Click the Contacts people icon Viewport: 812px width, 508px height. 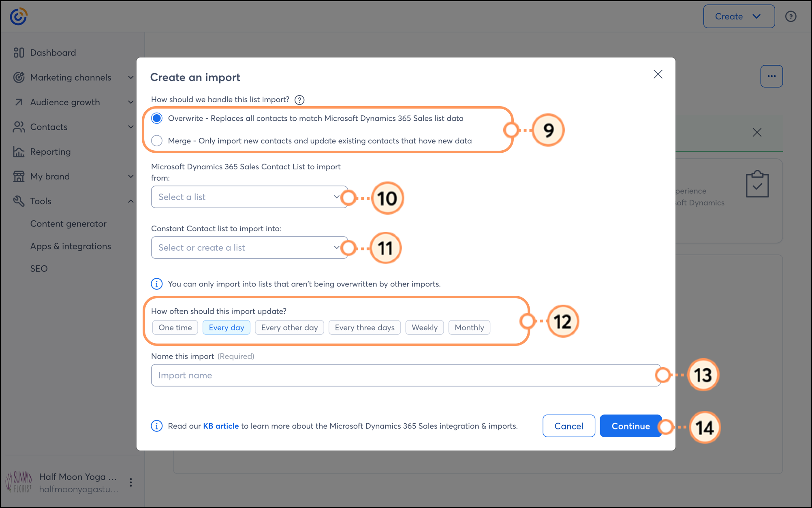19,127
